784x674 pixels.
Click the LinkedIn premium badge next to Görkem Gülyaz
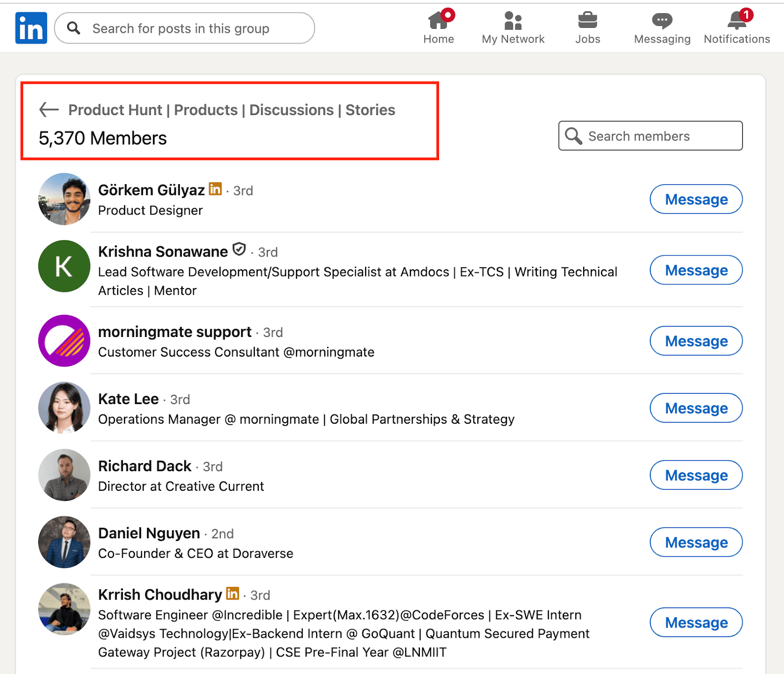pos(215,189)
